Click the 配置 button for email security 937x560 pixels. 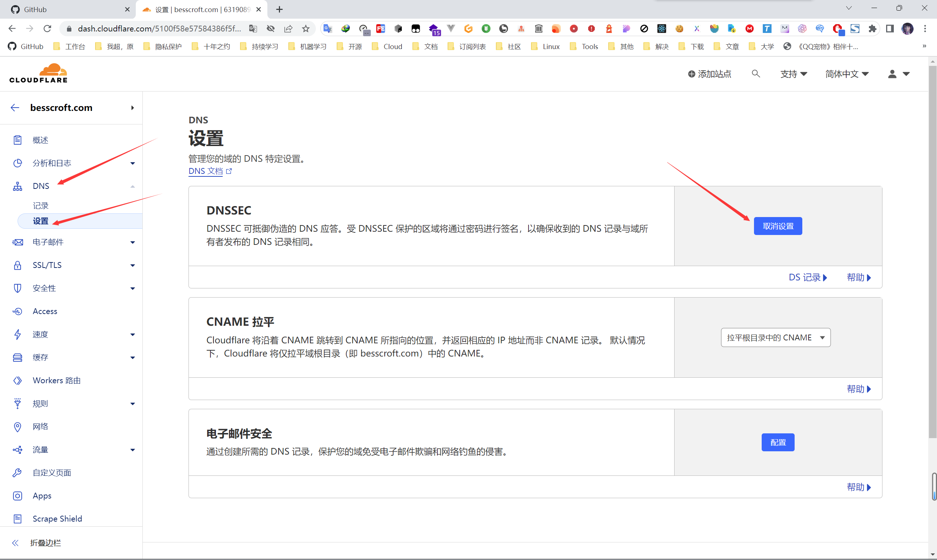click(778, 442)
